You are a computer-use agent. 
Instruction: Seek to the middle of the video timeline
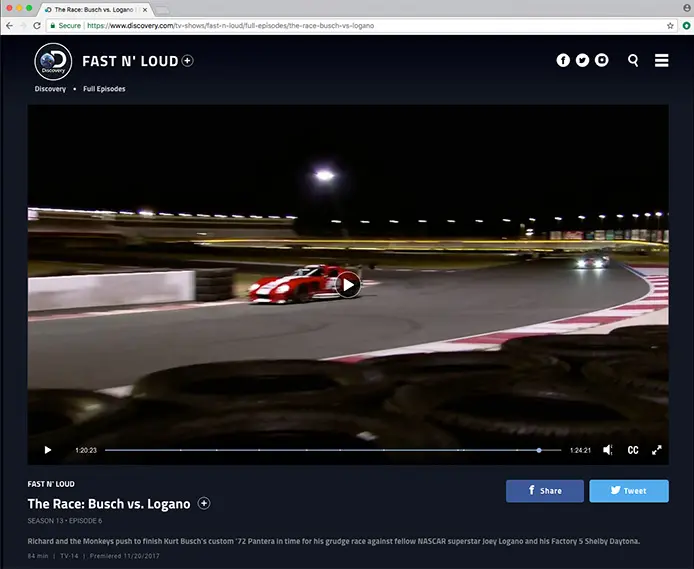(x=333, y=450)
